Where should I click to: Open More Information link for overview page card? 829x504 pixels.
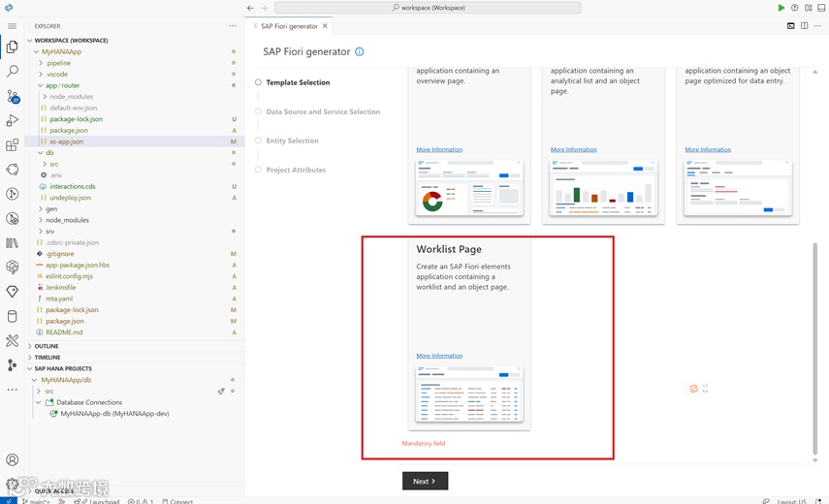click(x=439, y=149)
